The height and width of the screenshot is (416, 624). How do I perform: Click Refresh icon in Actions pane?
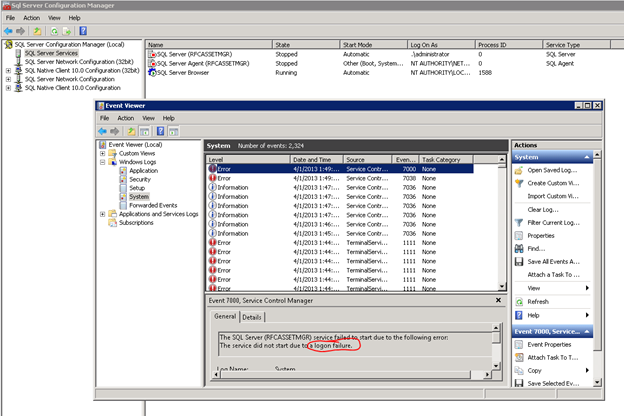(519, 302)
